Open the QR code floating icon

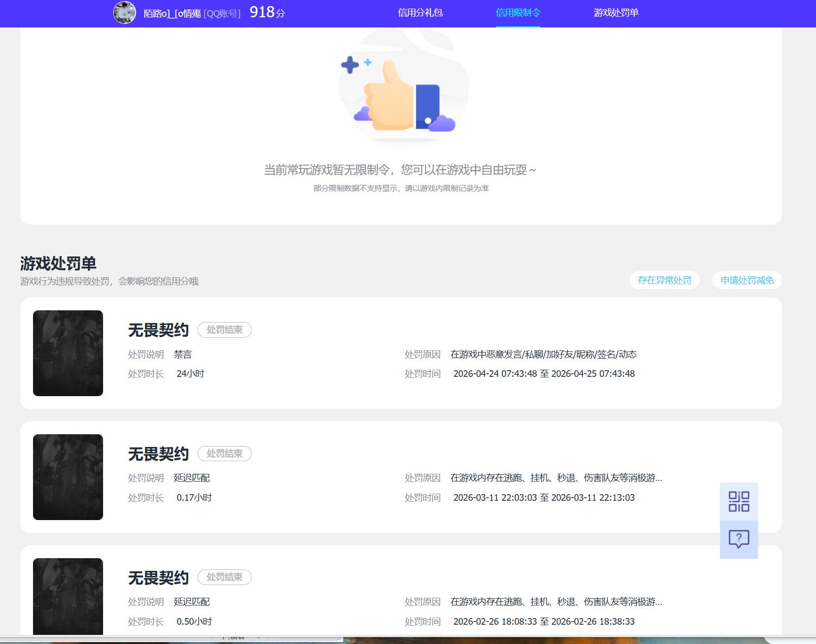[739, 501]
